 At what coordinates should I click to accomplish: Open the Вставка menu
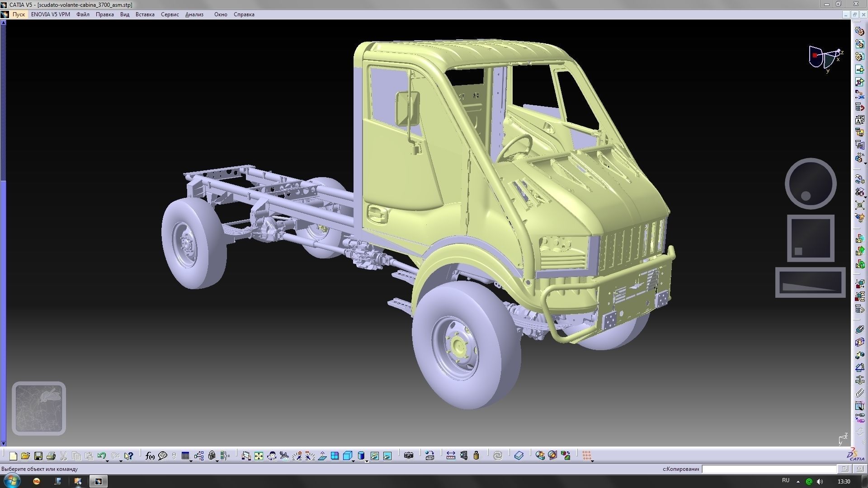(145, 14)
